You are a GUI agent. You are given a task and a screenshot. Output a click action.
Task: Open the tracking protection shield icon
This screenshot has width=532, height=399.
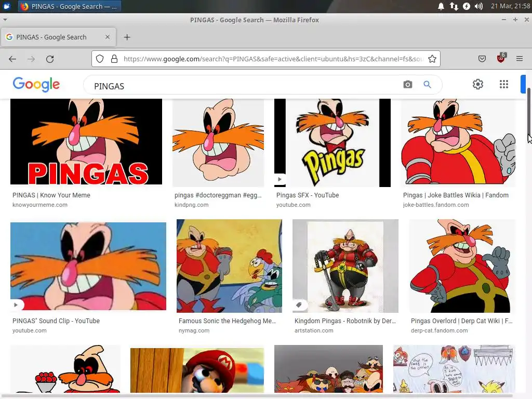click(x=100, y=59)
